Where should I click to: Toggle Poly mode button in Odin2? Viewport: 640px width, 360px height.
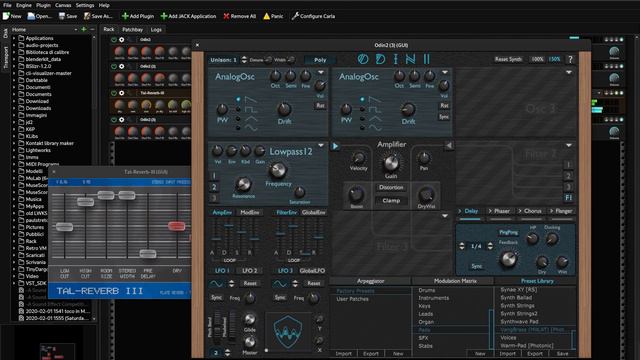coord(320,60)
